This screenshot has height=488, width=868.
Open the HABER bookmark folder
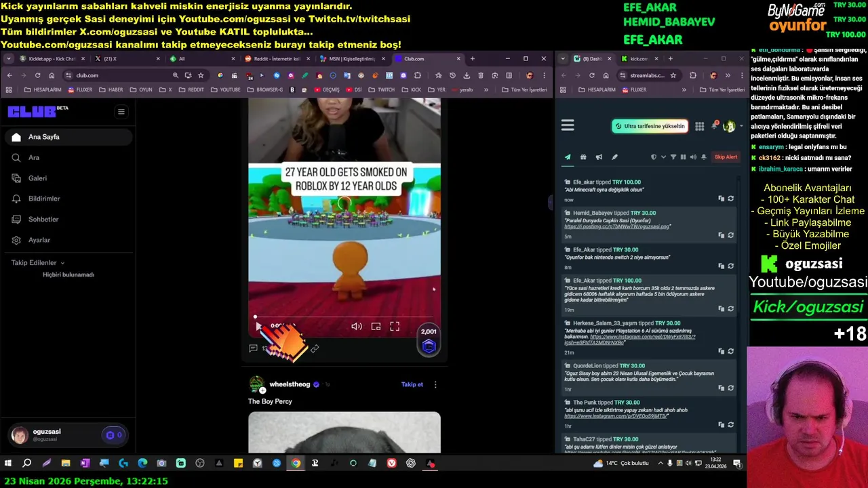pyautogui.click(x=111, y=89)
